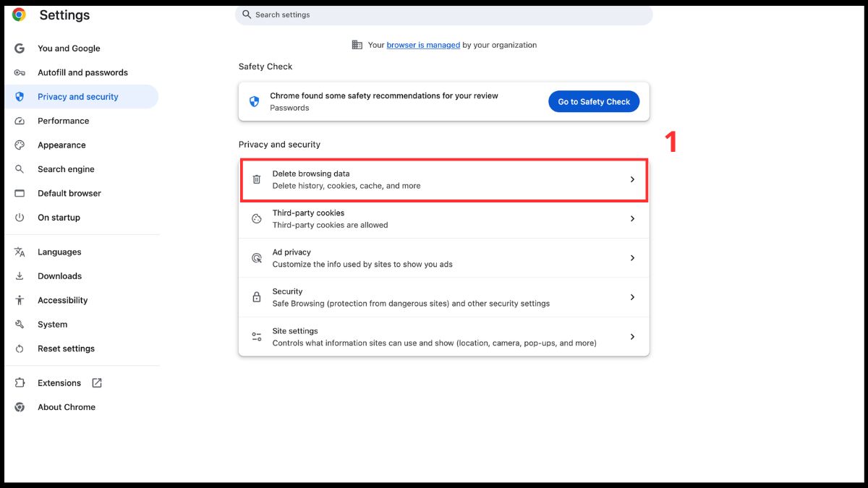Click the sliders icon for Site settings
Viewport: 868px width, 488px height.
256,337
